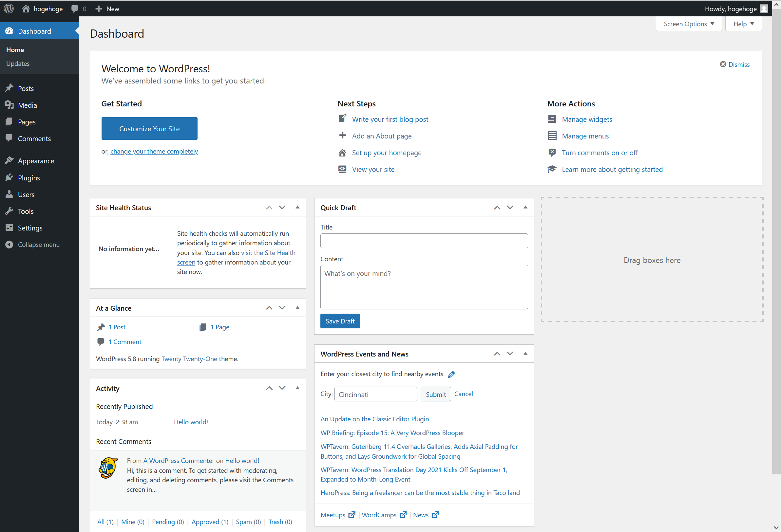Click the City input field
Screen dimensions: 781x532
coord(376,394)
